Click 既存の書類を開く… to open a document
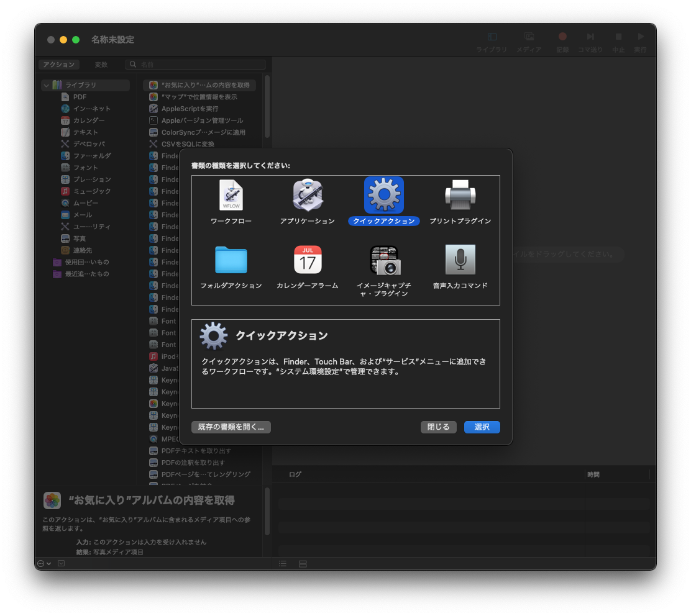 [x=231, y=427]
